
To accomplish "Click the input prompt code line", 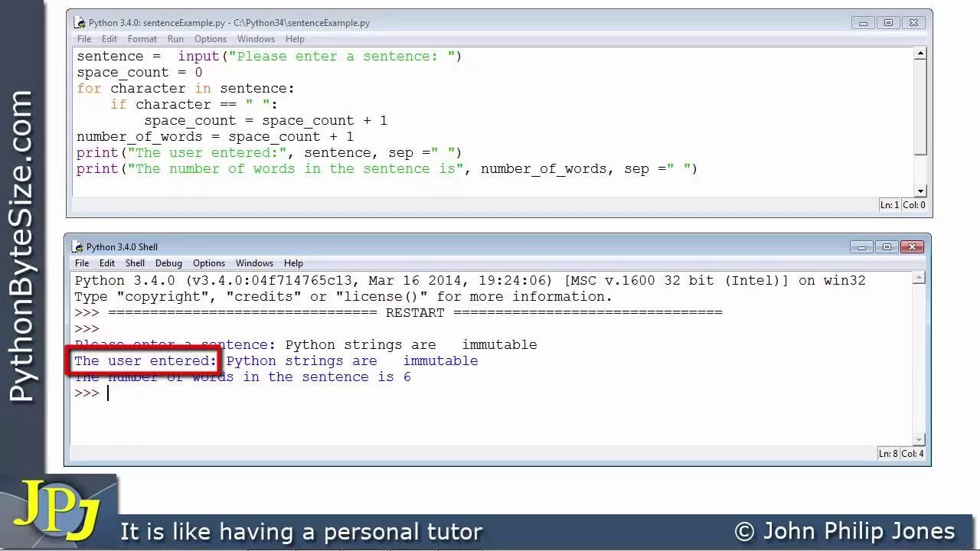I will (269, 56).
